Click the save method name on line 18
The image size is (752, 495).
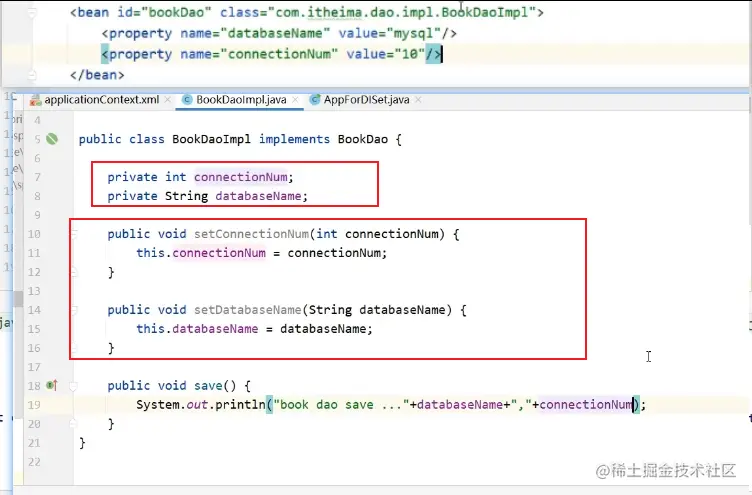click(x=208, y=386)
